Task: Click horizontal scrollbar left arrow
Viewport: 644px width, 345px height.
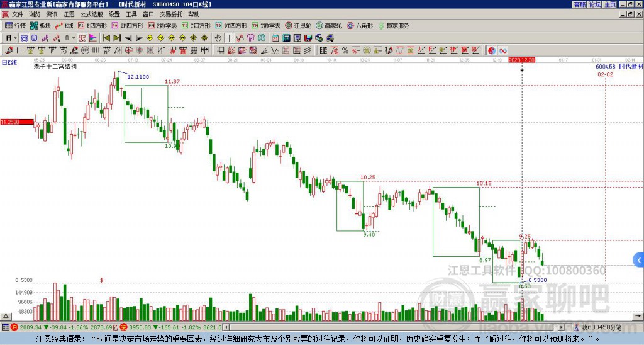Action: [226, 327]
